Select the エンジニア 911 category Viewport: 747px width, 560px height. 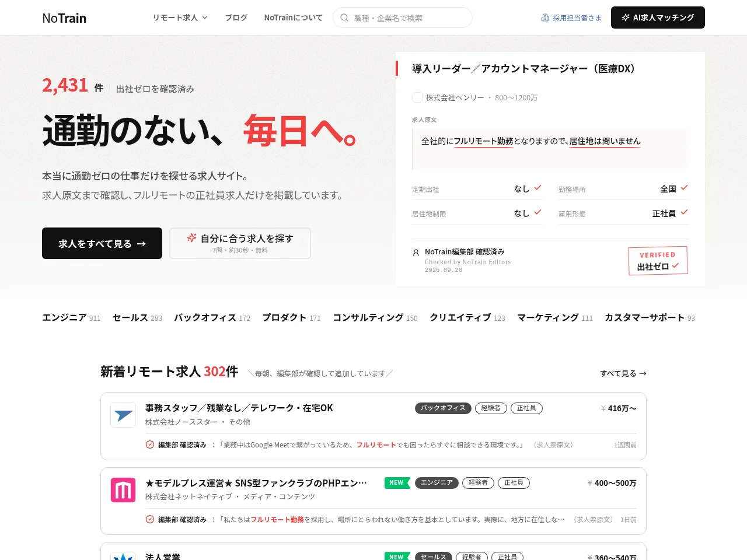pos(71,317)
